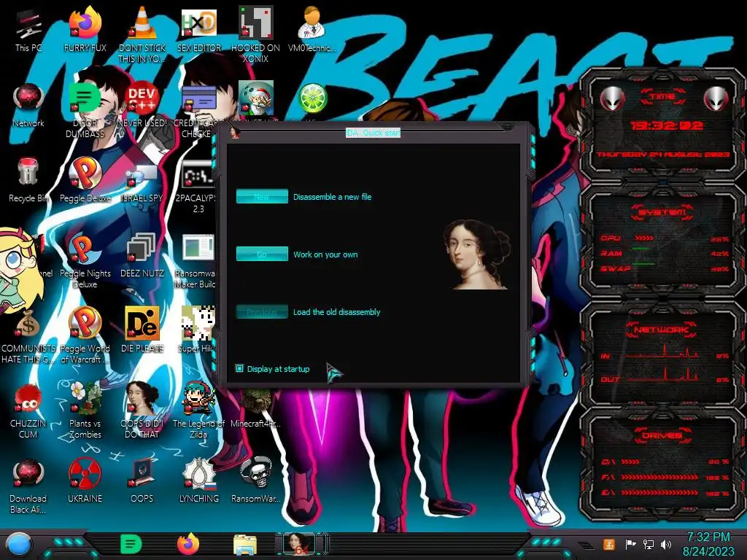Click the NETWORK gadget IN graph
The image size is (747, 560).
(x=662, y=351)
